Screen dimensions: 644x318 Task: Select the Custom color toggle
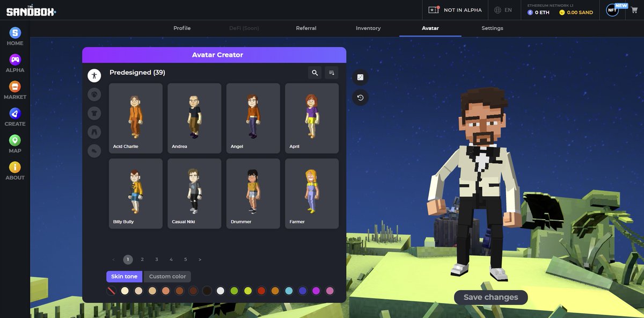[x=167, y=277]
